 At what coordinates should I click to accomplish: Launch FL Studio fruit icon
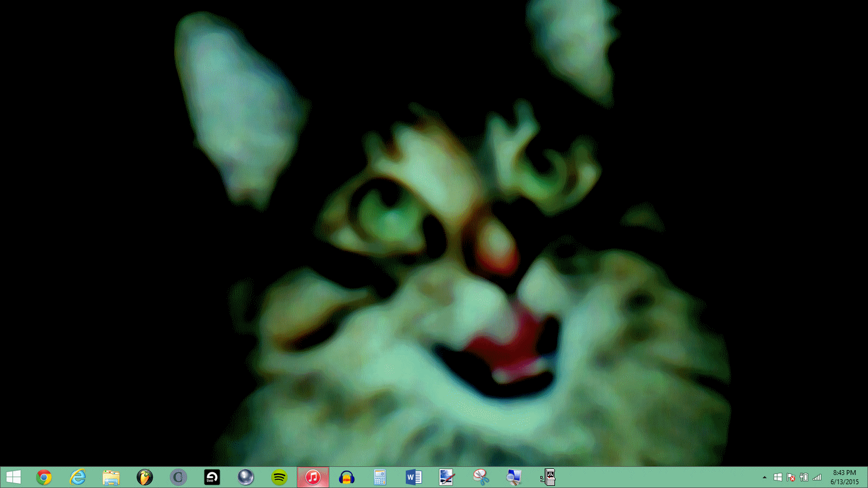pos(145,477)
